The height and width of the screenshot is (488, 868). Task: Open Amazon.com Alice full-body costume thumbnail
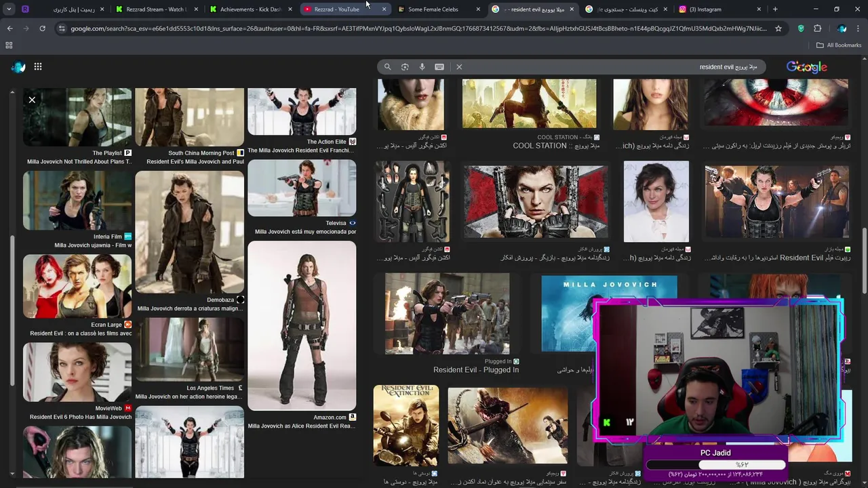coord(302,326)
